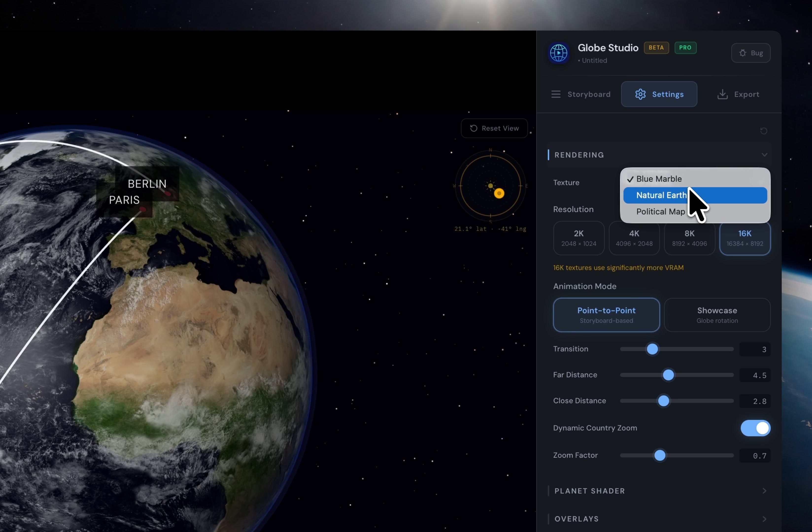Open the bug report tool
The width and height of the screenshot is (812, 532).
[x=751, y=53]
